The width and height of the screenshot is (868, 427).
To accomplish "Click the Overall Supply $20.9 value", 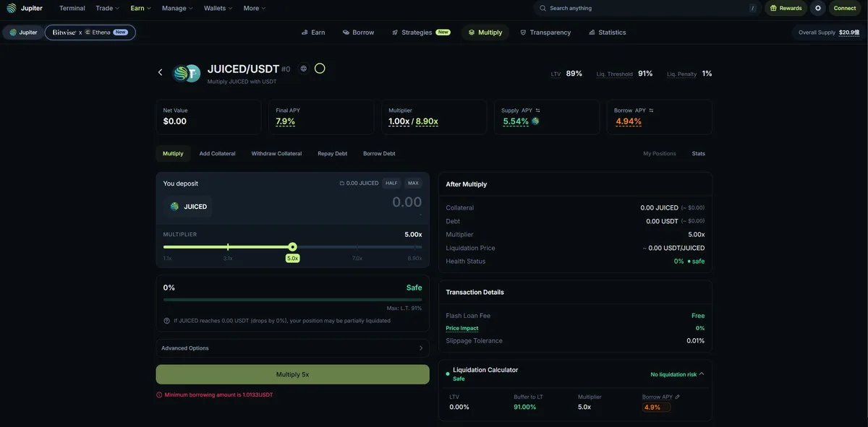I will 849,33.
